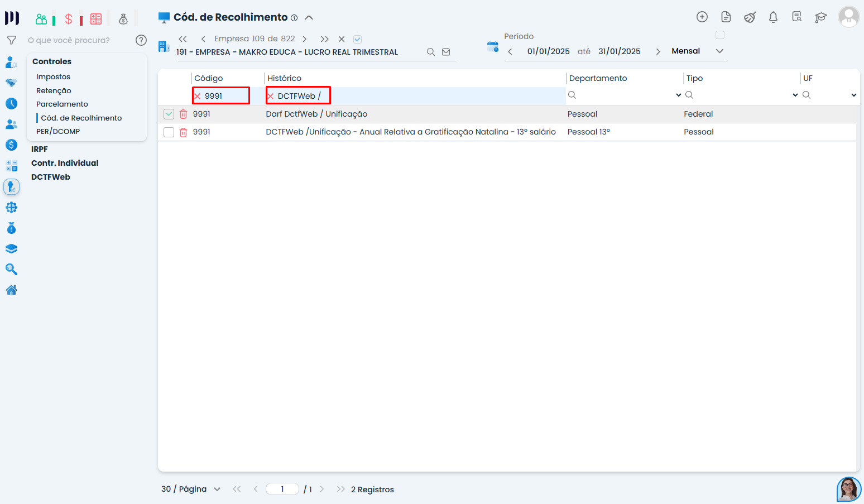The width and height of the screenshot is (864, 504).
Task: Click the plus circle add icon
Action: point(702,17)
